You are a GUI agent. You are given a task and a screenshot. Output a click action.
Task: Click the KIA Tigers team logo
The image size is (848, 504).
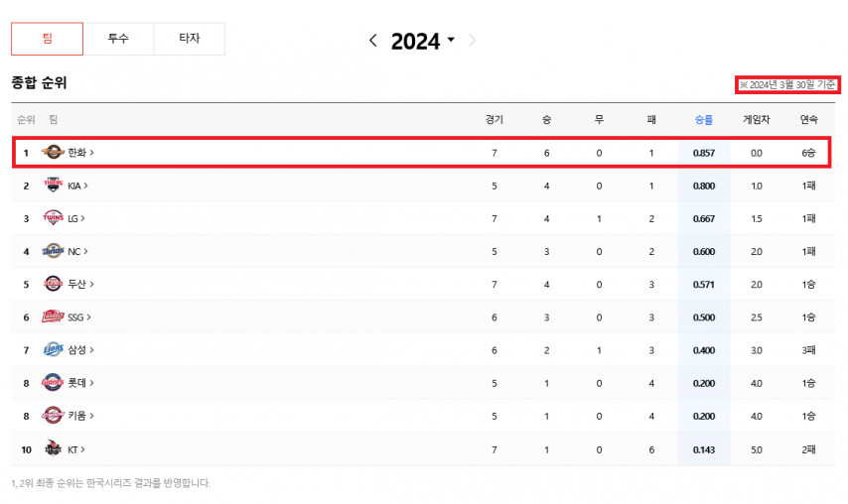click(x=53, y=186)
